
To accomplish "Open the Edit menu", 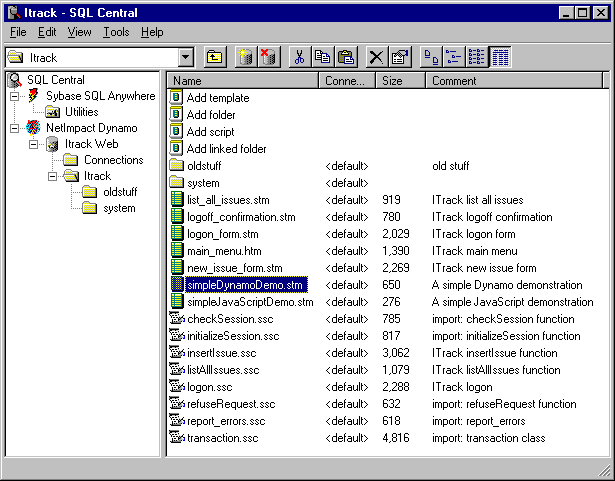I will [x=47, y=32].
